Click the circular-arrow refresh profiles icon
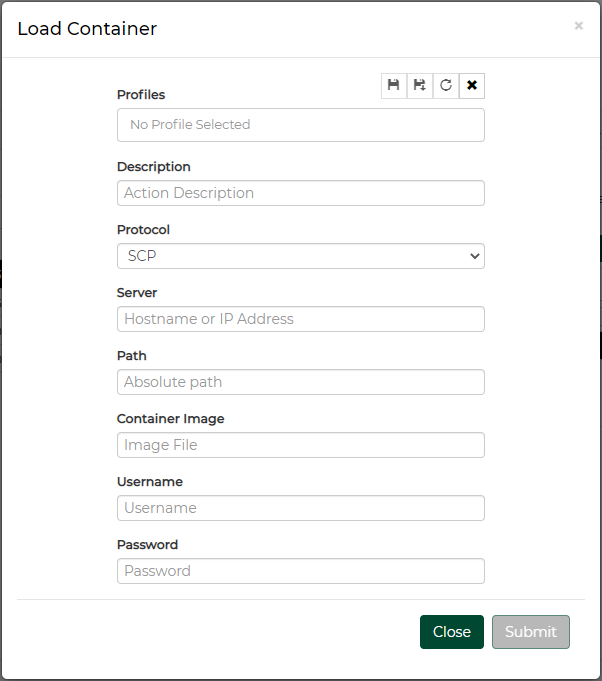 (446, 86)
